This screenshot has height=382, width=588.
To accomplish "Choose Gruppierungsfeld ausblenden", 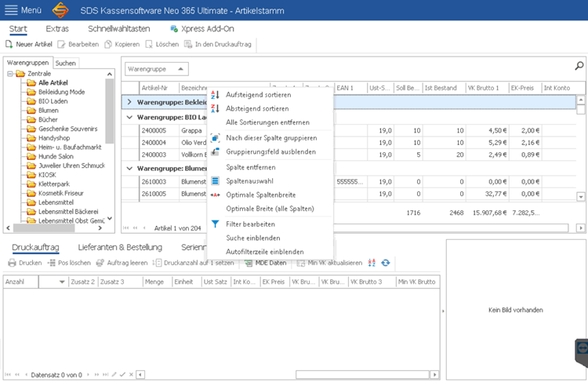I will 270,152.
